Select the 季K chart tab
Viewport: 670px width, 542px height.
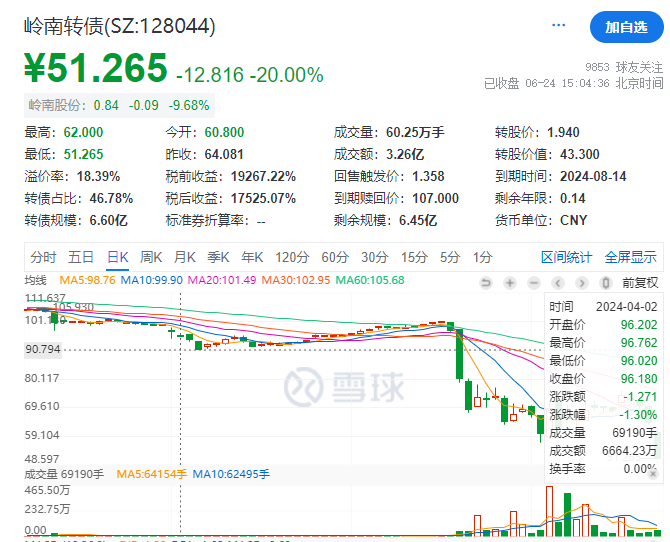tap(218, 257)
